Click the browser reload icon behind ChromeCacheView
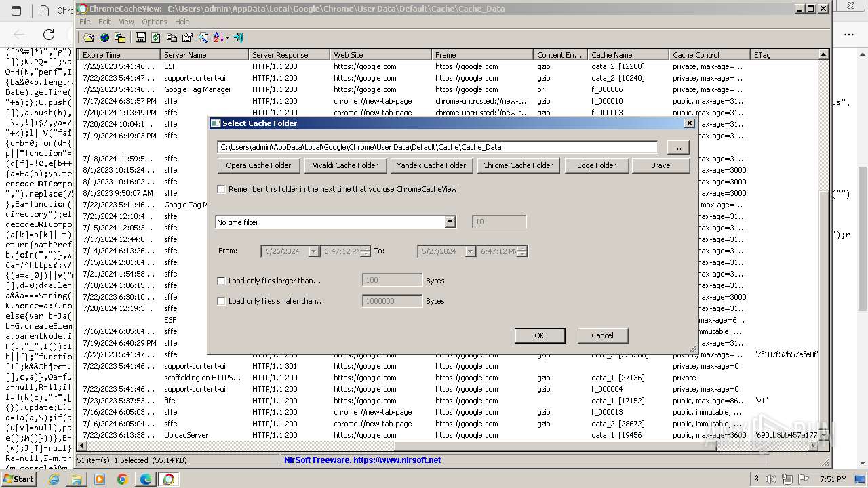868x488 pixels. pos(49,35)
